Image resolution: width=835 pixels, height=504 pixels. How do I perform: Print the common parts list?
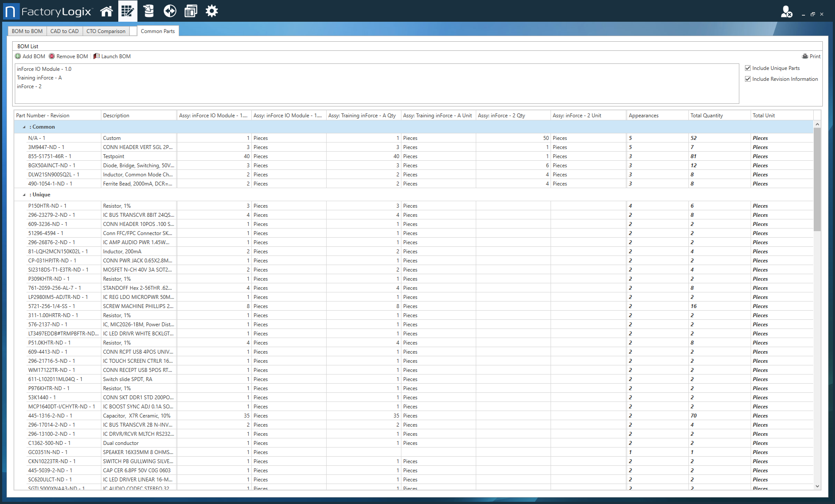[811, 56]
